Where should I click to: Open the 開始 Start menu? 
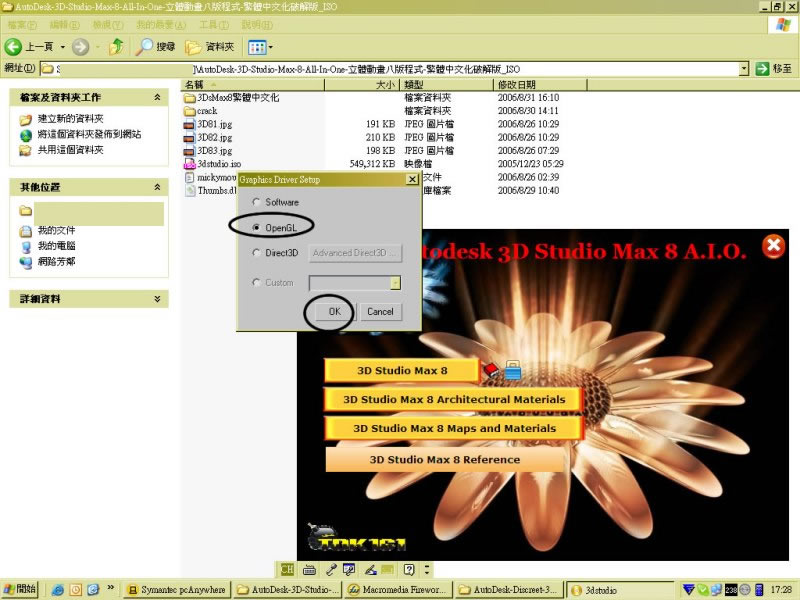click(x=20, y=589)
